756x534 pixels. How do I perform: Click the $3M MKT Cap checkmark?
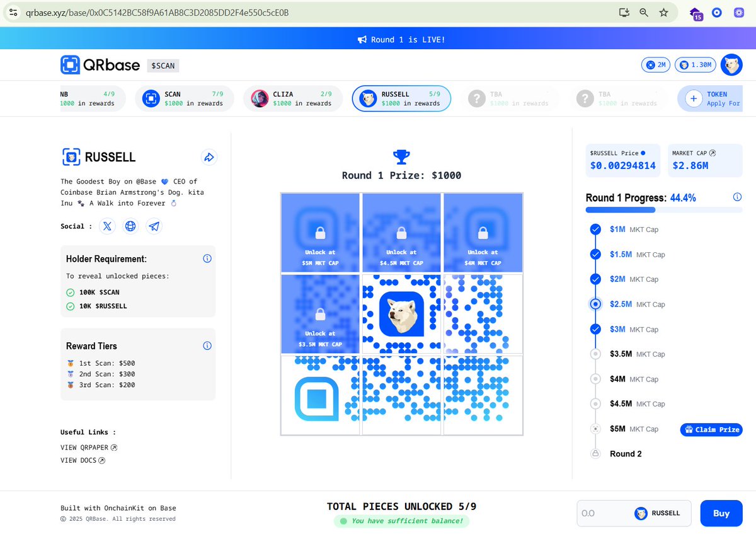(x=595, y=329)
